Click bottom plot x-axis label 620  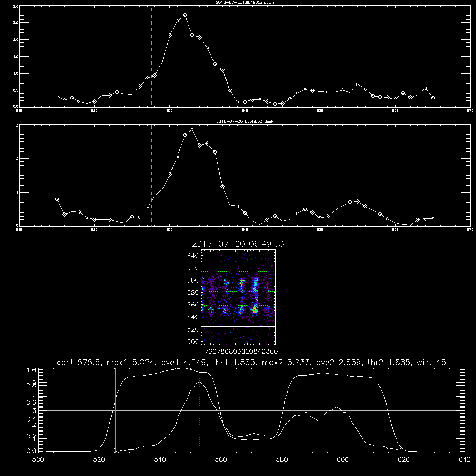[404, 460]
